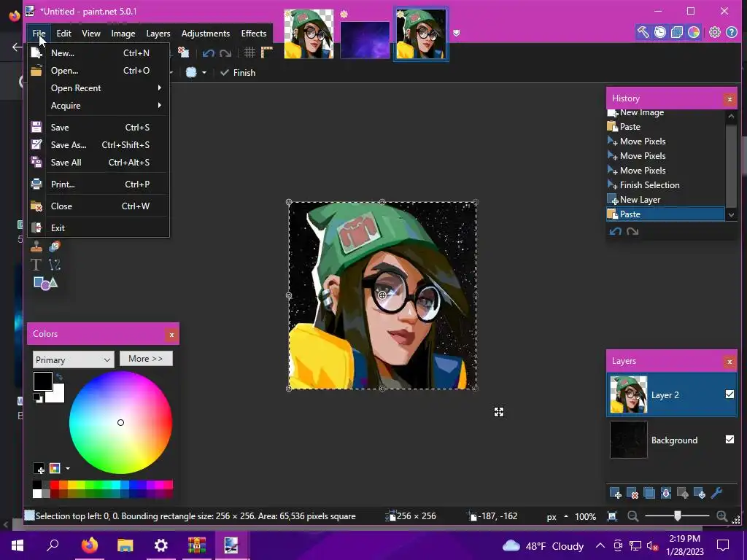Screen dimensions: 747x560
Task: Open the selection quality dropdown arrow
Action: pos(204,73)
